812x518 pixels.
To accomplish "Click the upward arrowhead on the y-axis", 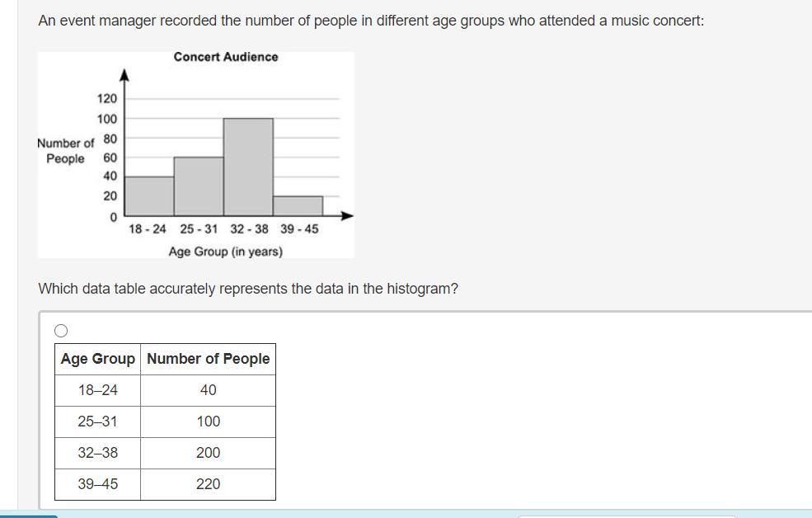I will (x=124, y=75).
